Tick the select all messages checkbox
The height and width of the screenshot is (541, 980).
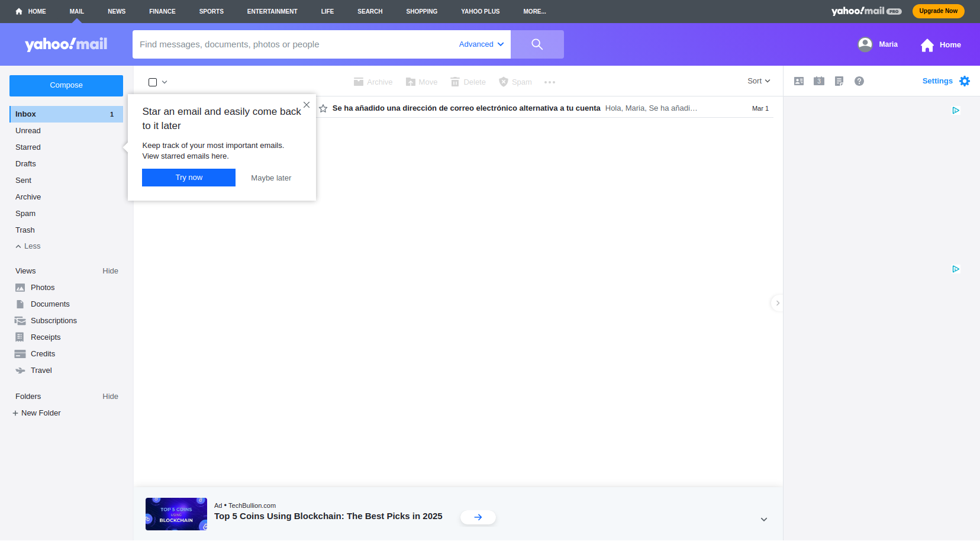click(x=153, y=82)
